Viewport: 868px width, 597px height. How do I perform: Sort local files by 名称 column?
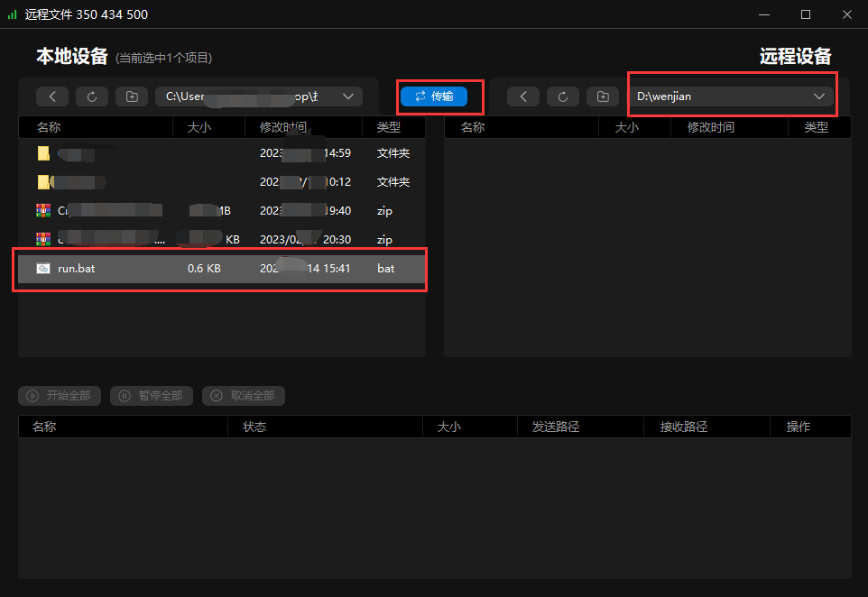pyautogui.click(x=49, y=127)
